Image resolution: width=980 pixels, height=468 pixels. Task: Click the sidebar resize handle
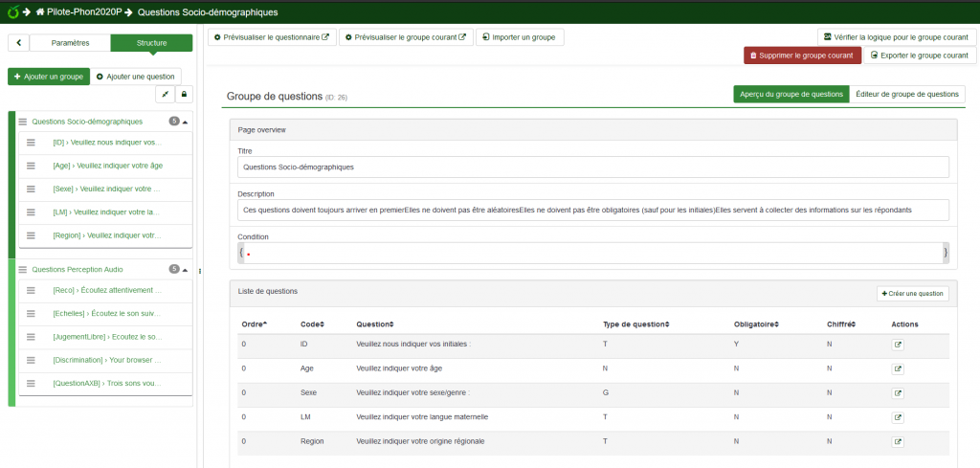pos(200,271)
